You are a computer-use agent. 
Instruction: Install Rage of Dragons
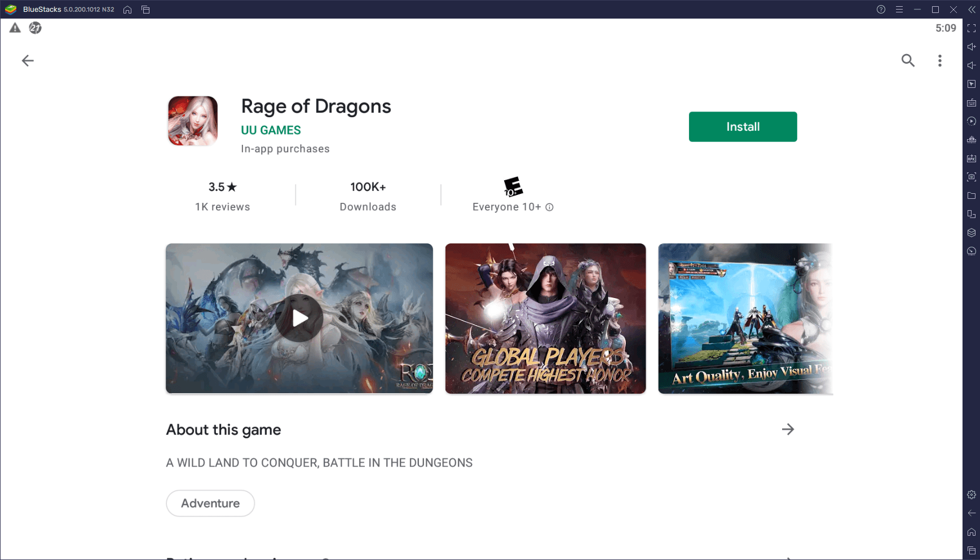tap(743, 126)
